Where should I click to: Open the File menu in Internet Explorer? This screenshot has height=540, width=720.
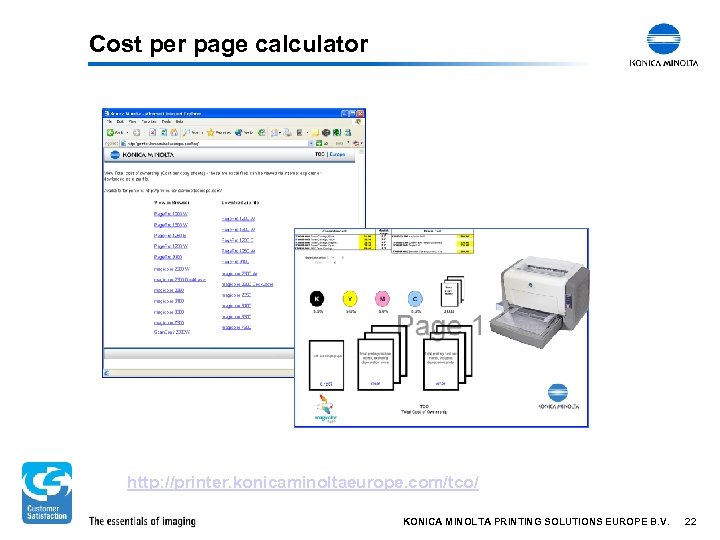[109, 122]
